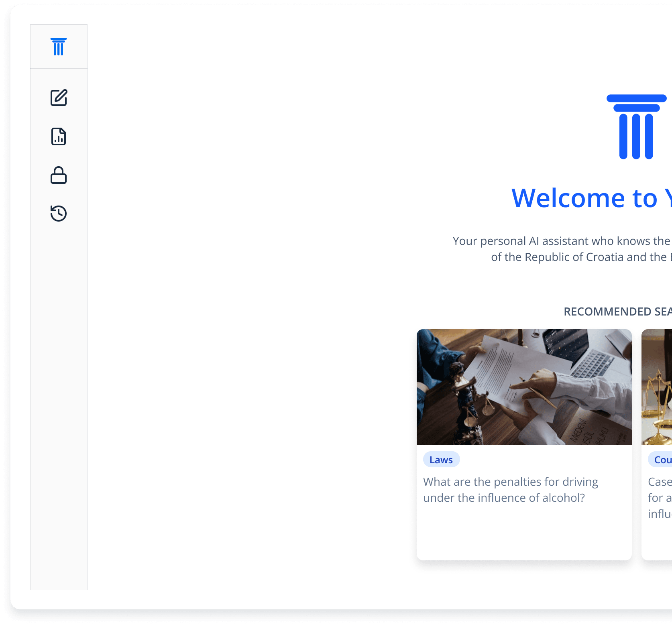Open the document report icon in the sidebar

pyautogui.click(x=59, y=136)
